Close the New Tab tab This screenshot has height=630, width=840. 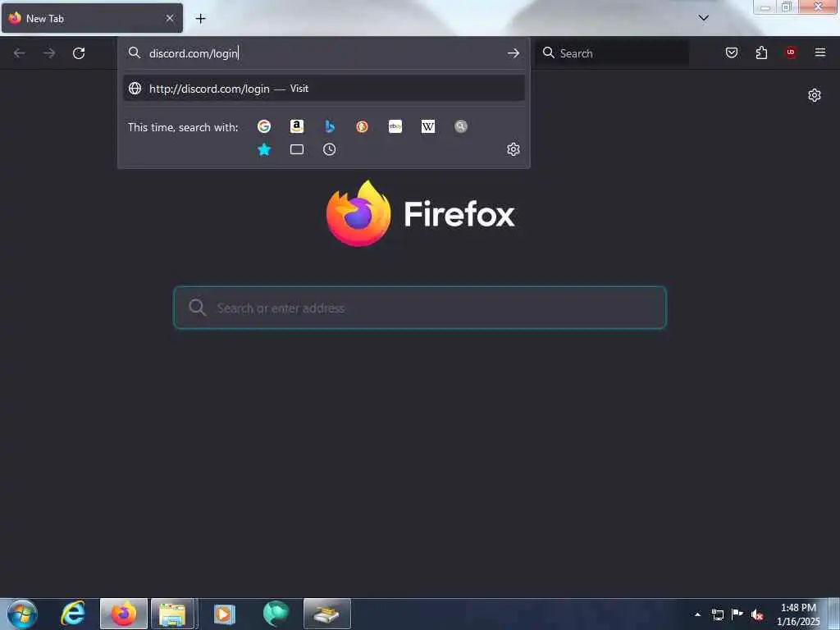click(x=170, y=18)
